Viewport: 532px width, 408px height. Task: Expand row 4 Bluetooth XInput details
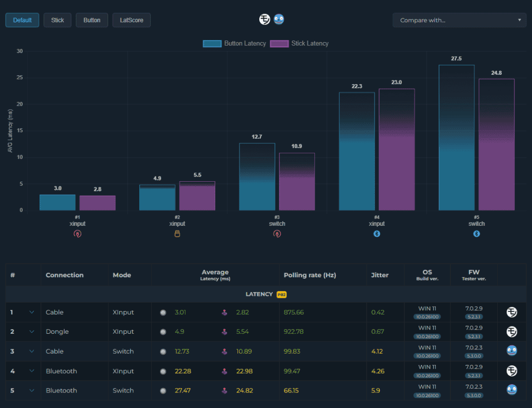(32, 371)
